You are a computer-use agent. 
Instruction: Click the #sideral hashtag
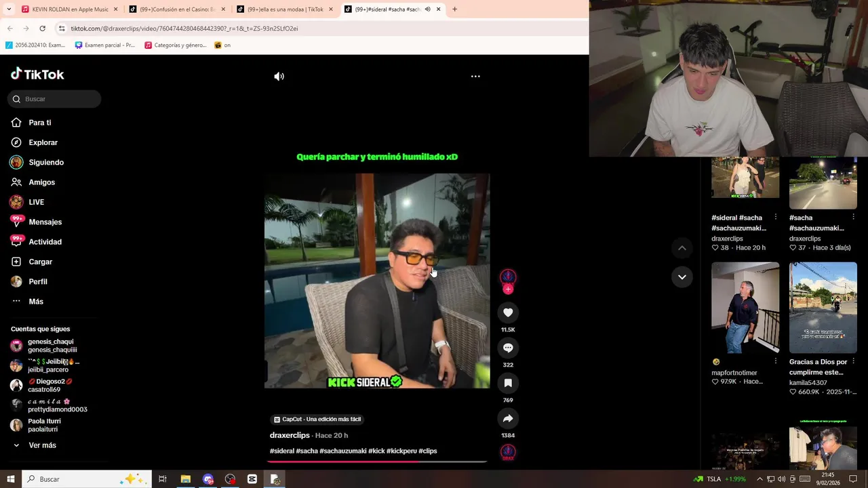point(282,451)
